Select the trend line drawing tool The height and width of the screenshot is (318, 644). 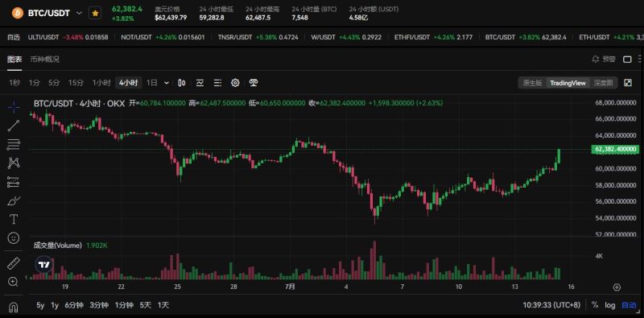tap(14, 126)
